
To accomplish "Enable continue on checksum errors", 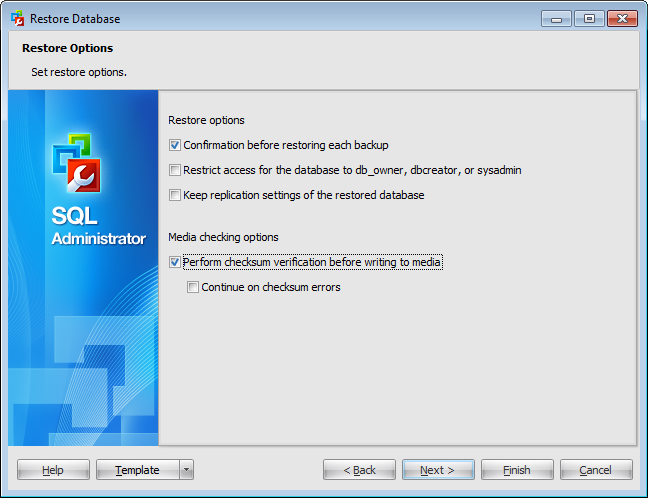I will [193, 287].
